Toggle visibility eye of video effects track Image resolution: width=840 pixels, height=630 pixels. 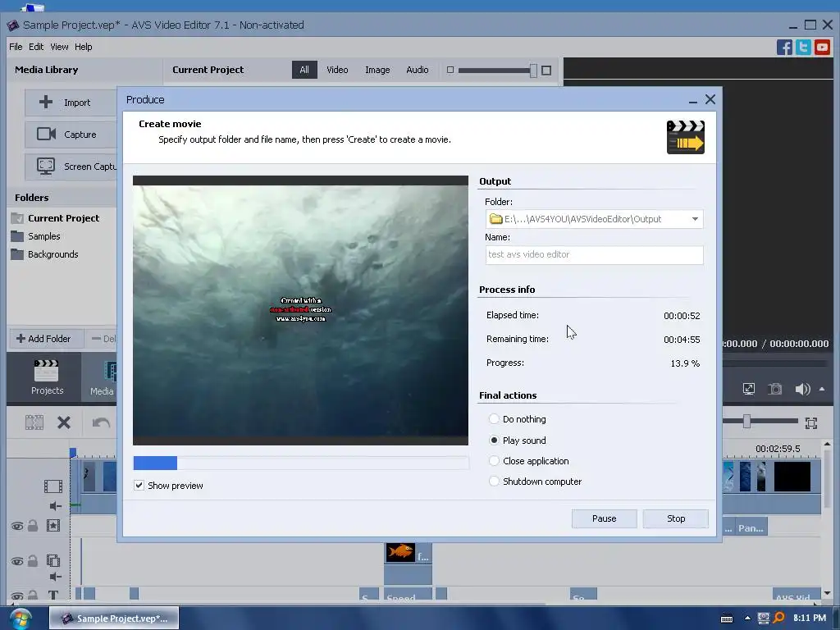[17, 526]
